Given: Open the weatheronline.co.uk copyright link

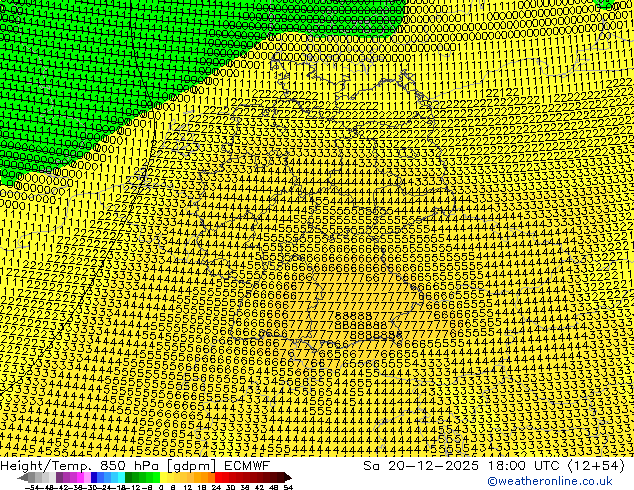Looking at the screenshot, I should click(x=550, y=481).
